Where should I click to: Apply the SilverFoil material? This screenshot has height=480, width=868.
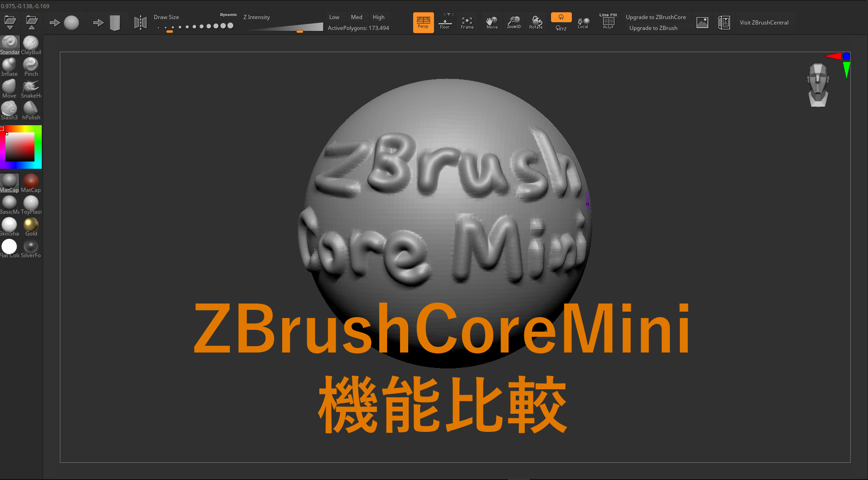(31, 249)
